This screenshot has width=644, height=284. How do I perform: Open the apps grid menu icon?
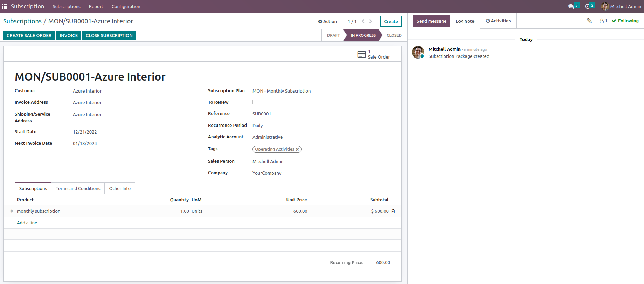click(x=4, y=6)
